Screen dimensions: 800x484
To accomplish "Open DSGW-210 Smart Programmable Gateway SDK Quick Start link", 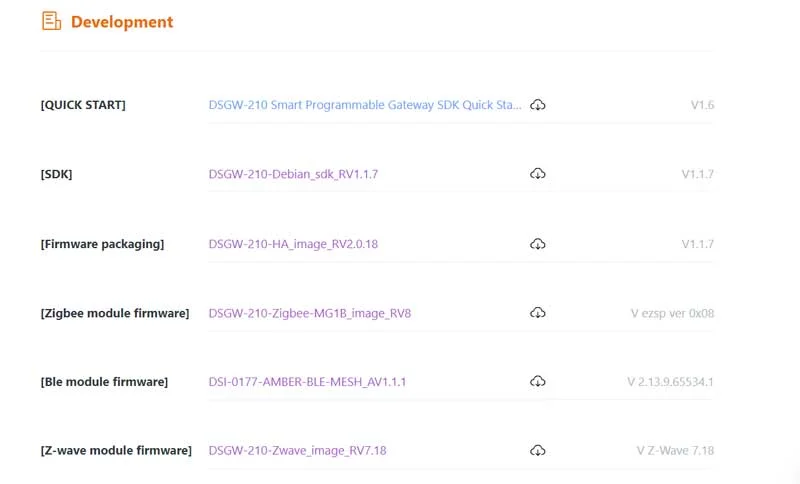I will click(x=365, y=105).
